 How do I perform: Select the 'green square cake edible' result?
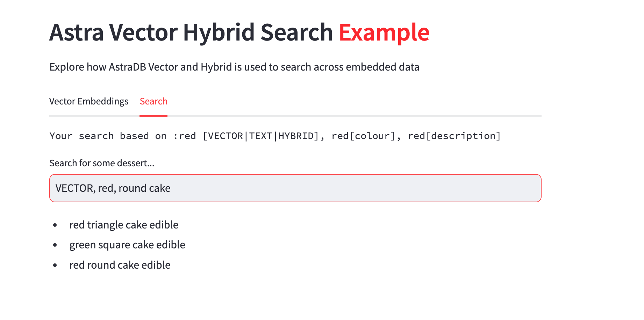127,245
